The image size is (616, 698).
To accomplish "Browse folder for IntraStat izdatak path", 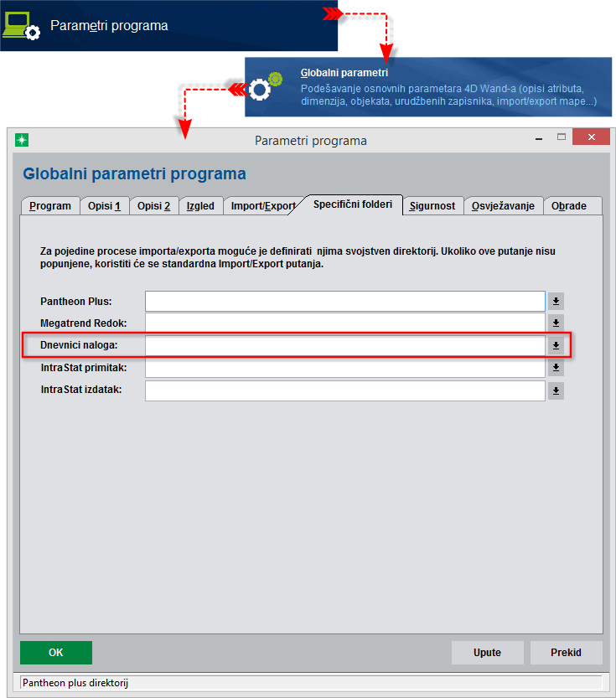I will [x=556, y=390].
